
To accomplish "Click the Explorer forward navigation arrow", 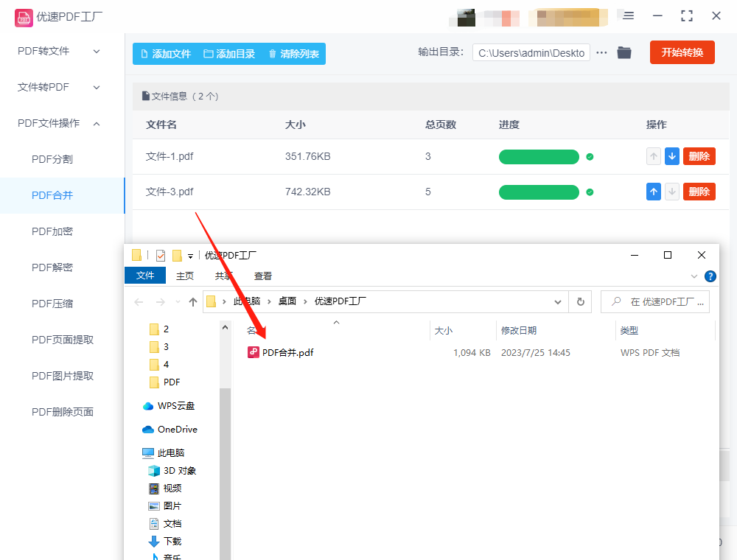I will (x=160, y=302).
